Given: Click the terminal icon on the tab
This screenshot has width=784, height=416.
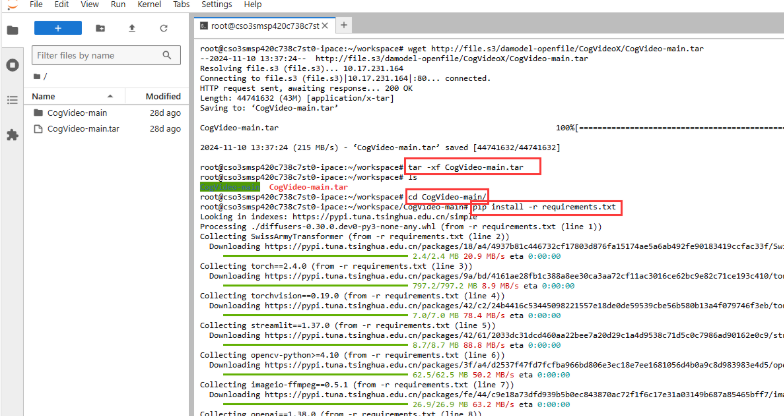Looking at the screenshot, I should pos(204,26).
